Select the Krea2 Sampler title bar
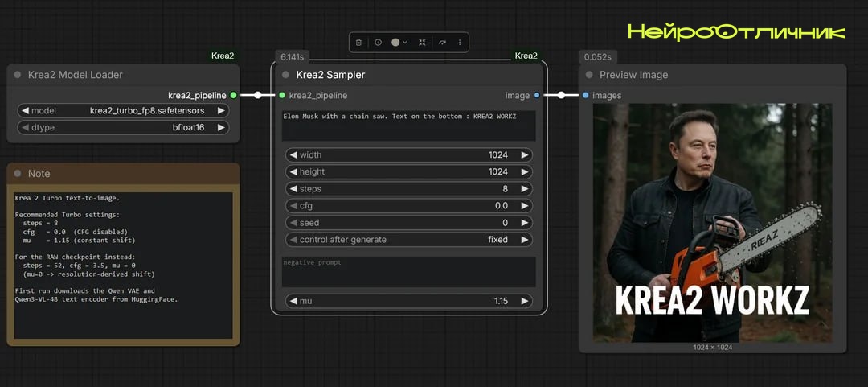 point(408,75)
